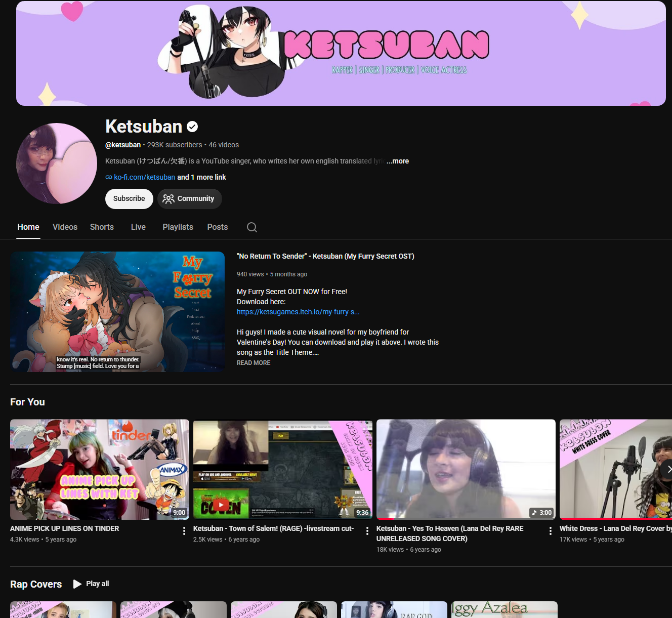Click the channel search magnifier icon
The width and height of the screenshot is (672, 618).
(252, 227)
